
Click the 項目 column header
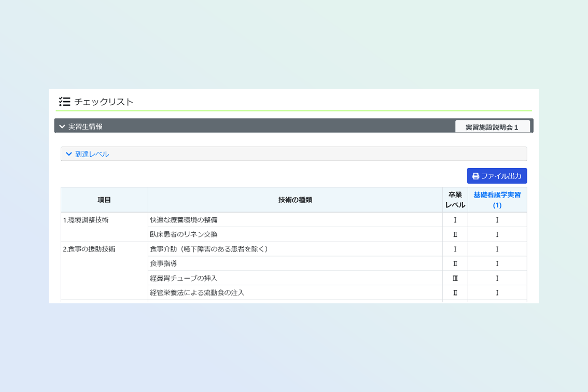(x=104, y=200)
